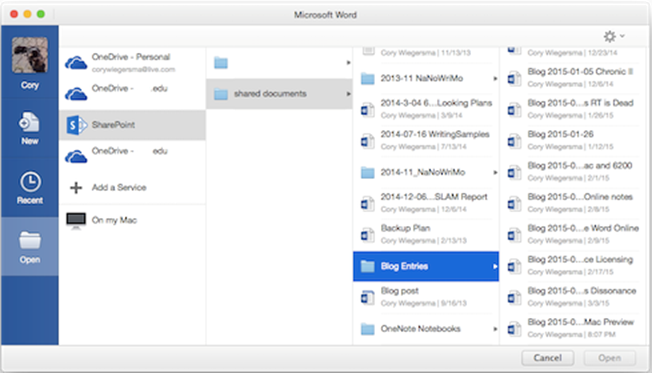Show the Recent documents section
652x373 pixels.
tap(30, 187)
